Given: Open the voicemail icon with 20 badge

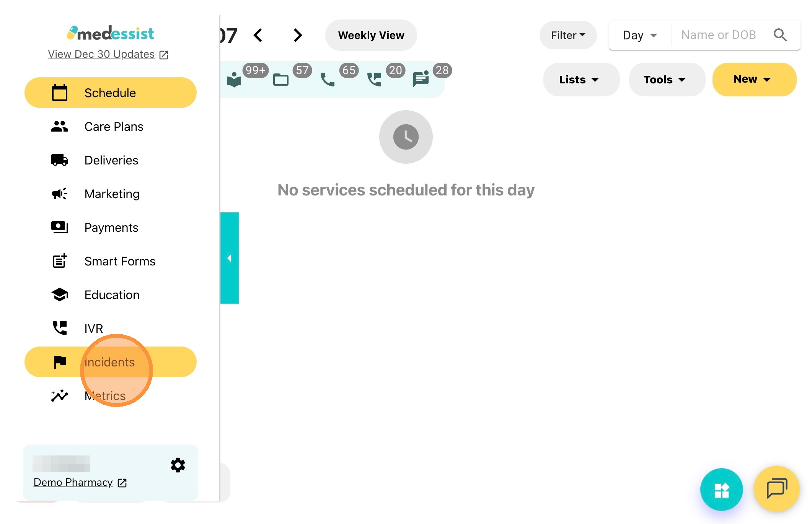Looking at the screenshot, I should point(374,79).
